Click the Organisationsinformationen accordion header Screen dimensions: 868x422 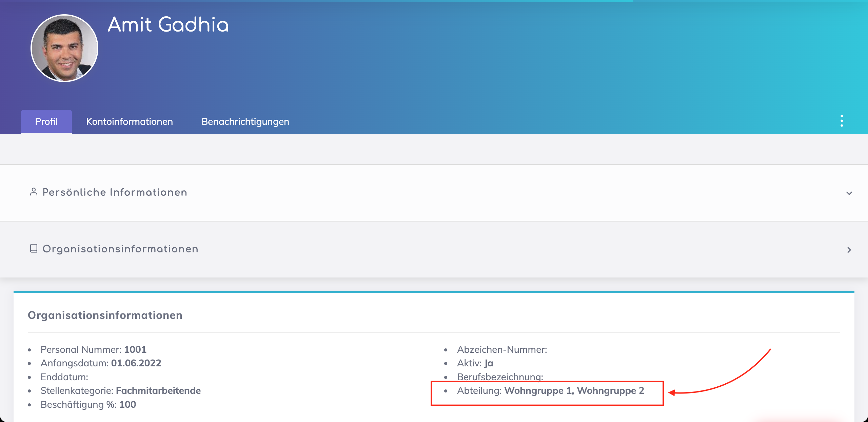[x=120, y=249]
